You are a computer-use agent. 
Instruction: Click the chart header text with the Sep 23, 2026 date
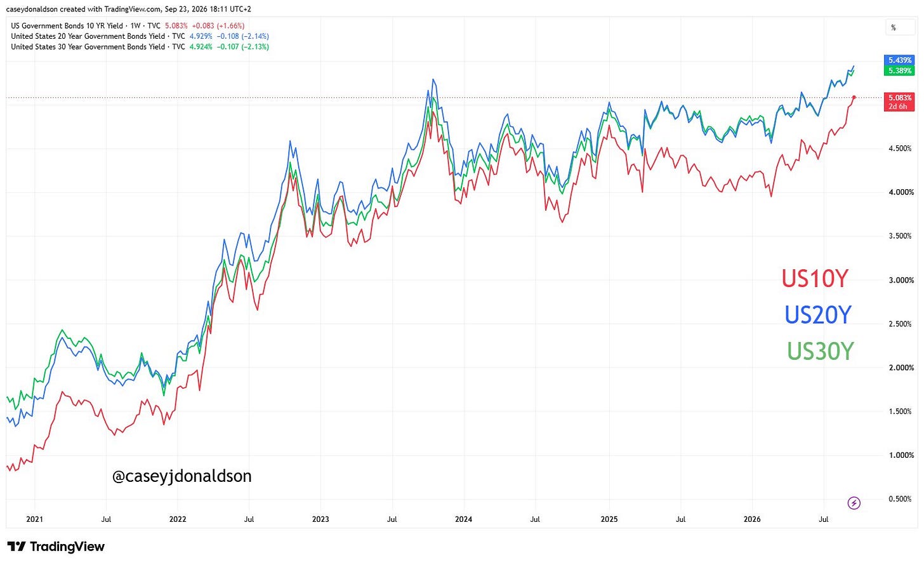point(129,9)
